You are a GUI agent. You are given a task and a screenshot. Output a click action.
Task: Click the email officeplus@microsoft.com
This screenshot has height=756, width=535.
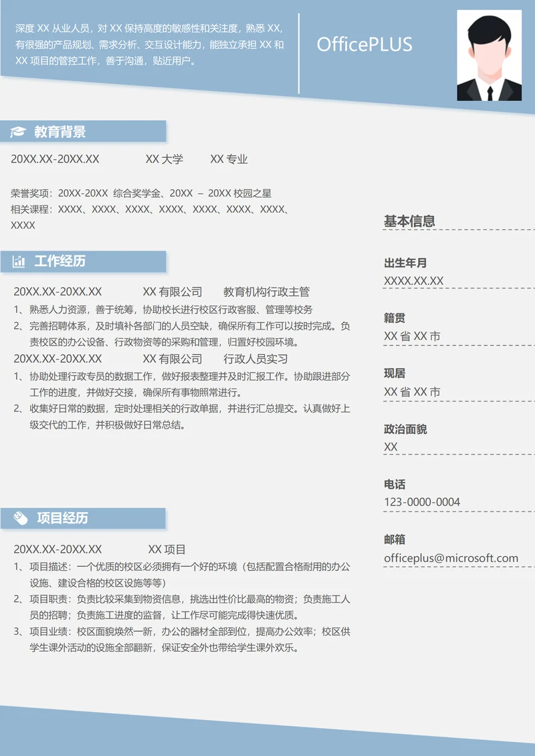451,557
